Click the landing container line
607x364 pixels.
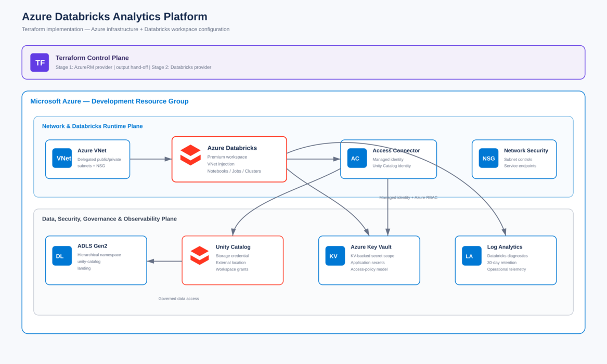[84, 268]
